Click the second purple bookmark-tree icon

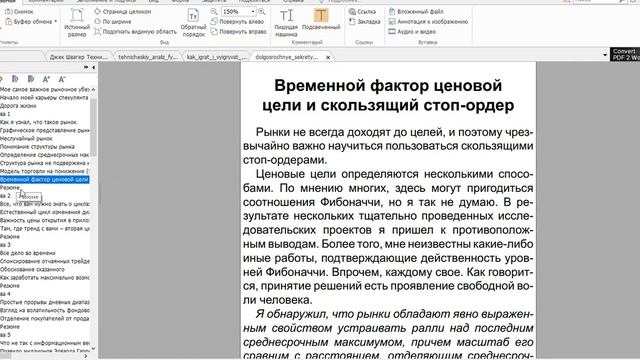coord(31,79)
